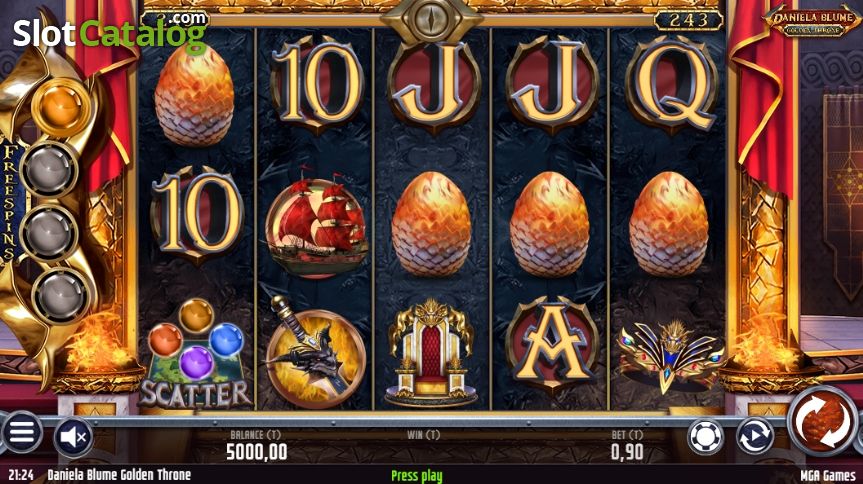Image resolution: width=863 pixels, height=484 pixels.
Task: Open the hamburger menu button
Action: [21, 432]
